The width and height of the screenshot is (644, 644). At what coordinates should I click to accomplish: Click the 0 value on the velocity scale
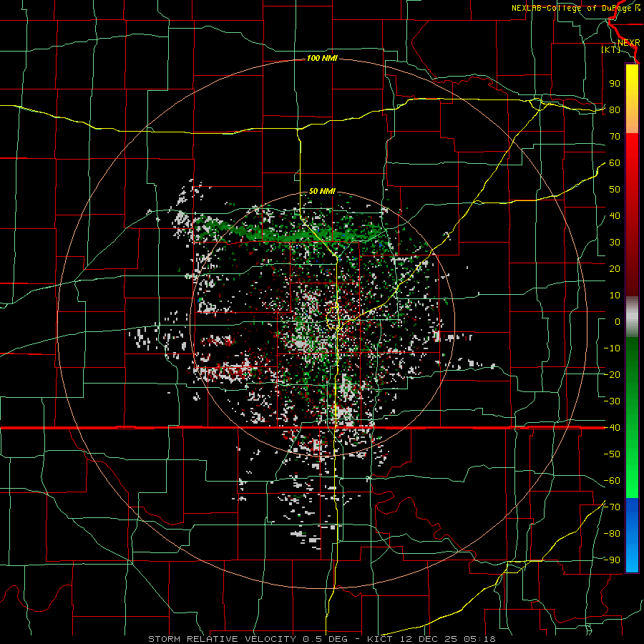(x=618, y=321)
